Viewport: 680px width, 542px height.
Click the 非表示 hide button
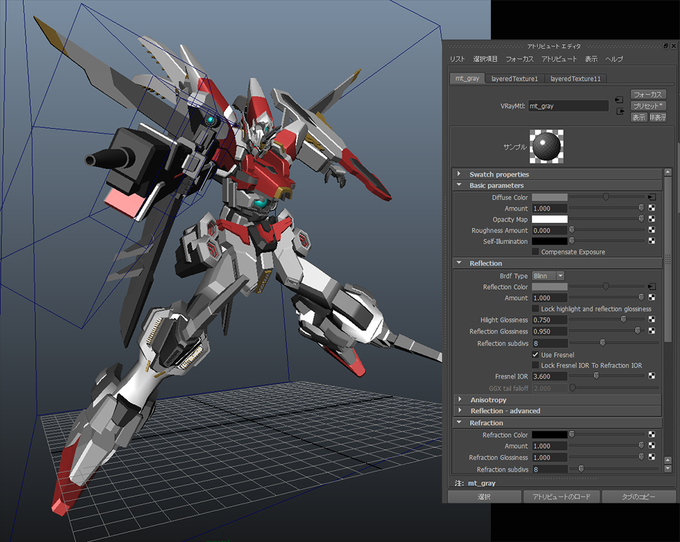pyautogui.click(x=657, y=117)
